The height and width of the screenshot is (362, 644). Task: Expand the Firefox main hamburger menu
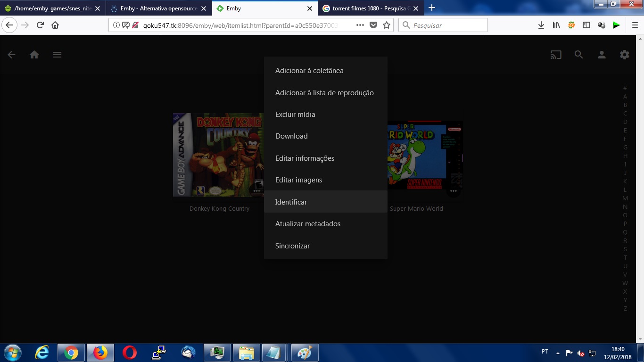point(635,25)
